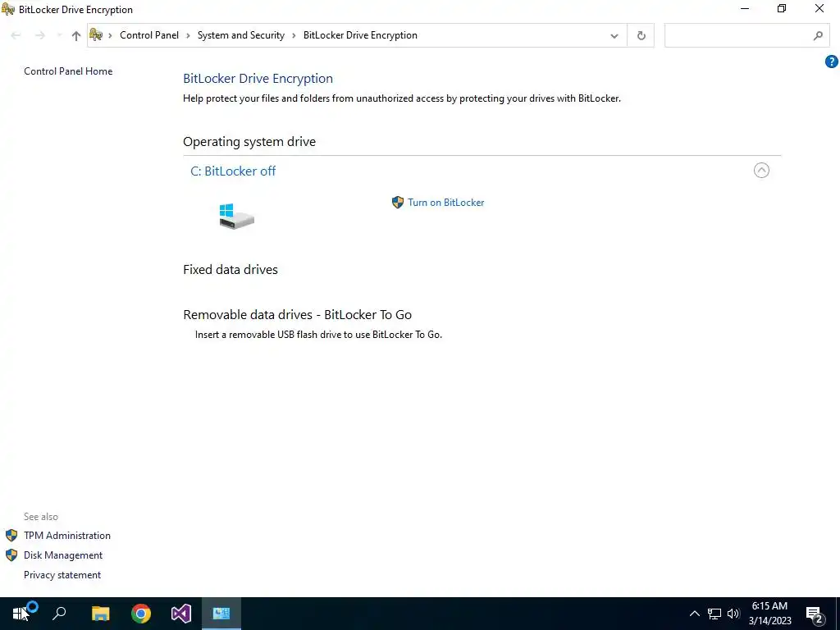
Task: Open Disk Management link
Action: click(62, 555)
